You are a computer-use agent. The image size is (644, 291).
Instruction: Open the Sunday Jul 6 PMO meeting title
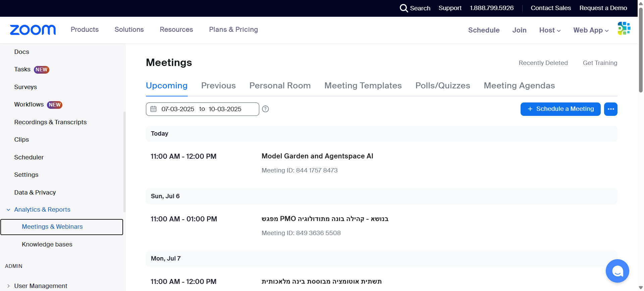[x=325, y=219]
